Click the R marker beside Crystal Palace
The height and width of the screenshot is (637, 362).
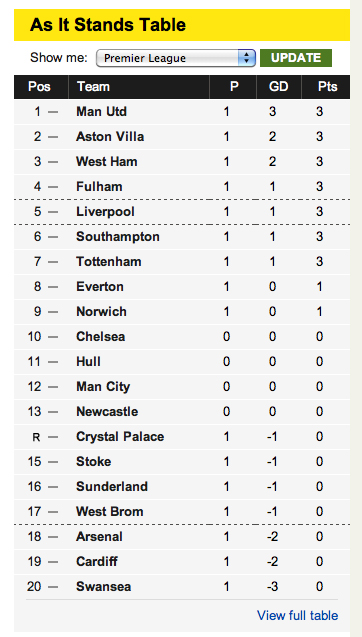pos(36,437)
